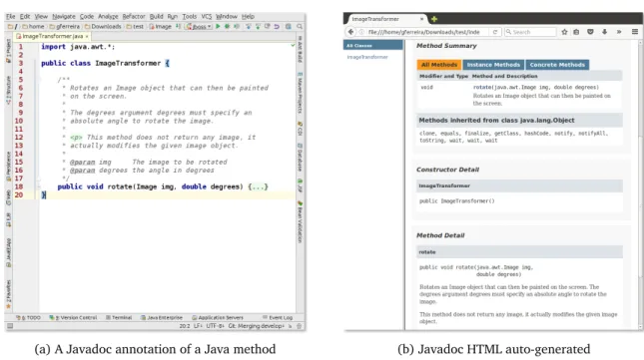This screenshot has width=644, height=360.
Task: Click the site information icon in URL bar
Action: tap(361, 32)
